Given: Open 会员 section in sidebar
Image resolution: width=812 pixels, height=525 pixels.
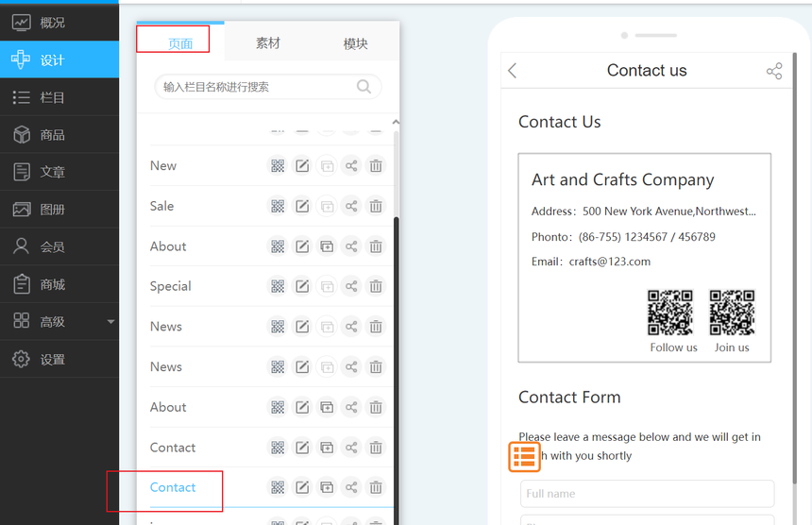Looking at the screenshot, I should point(53,247).
